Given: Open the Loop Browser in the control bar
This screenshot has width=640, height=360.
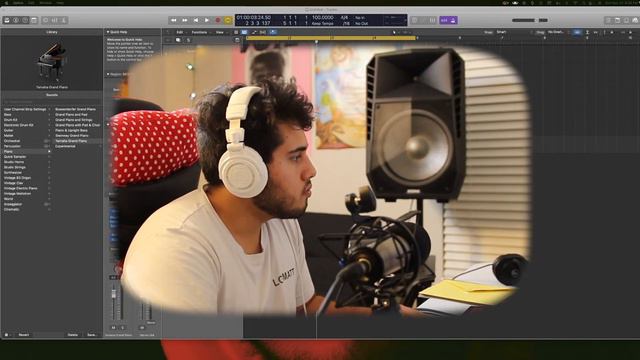Looking at the screenshot, I should (x=626, y=20).
